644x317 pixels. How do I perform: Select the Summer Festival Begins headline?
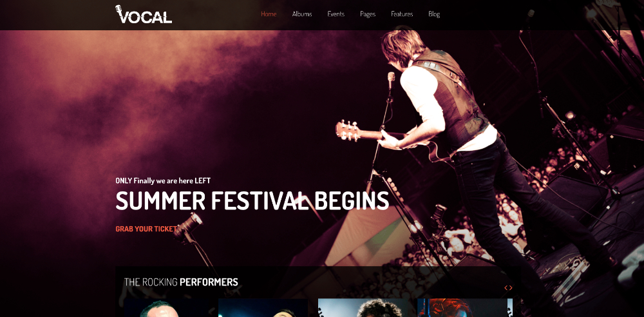(x=252, y=200)
